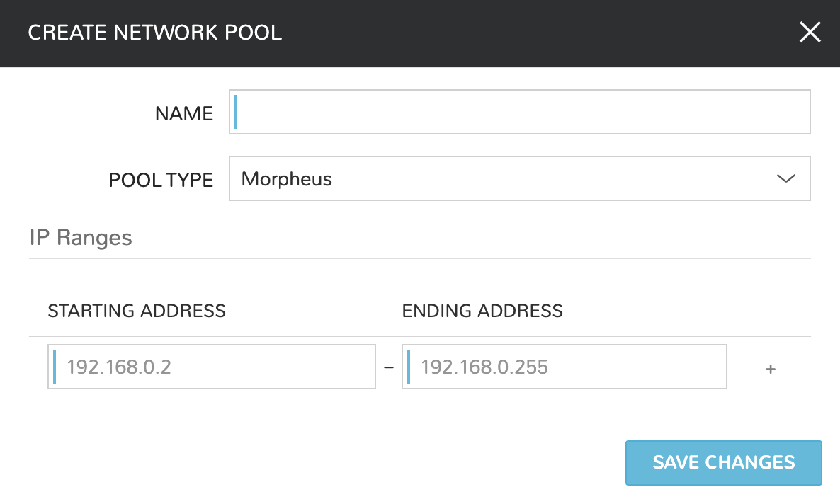Click the divider line under IP Ranges

(x=419, y=258)
